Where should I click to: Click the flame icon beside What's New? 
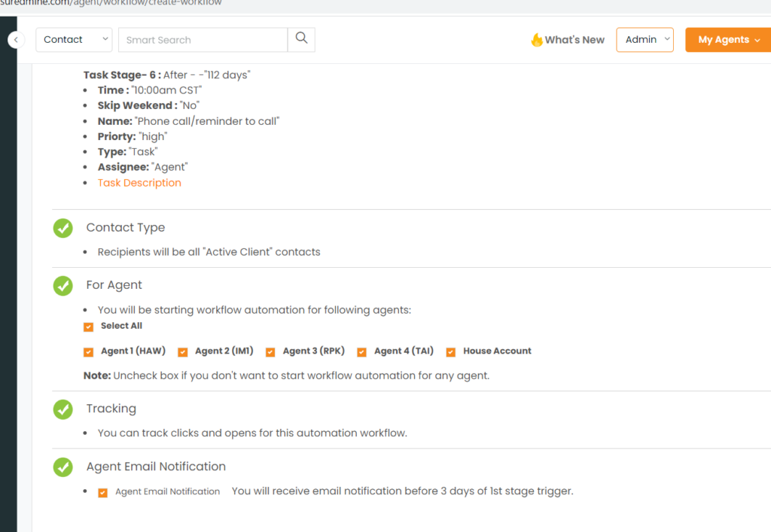pos(535,40)
